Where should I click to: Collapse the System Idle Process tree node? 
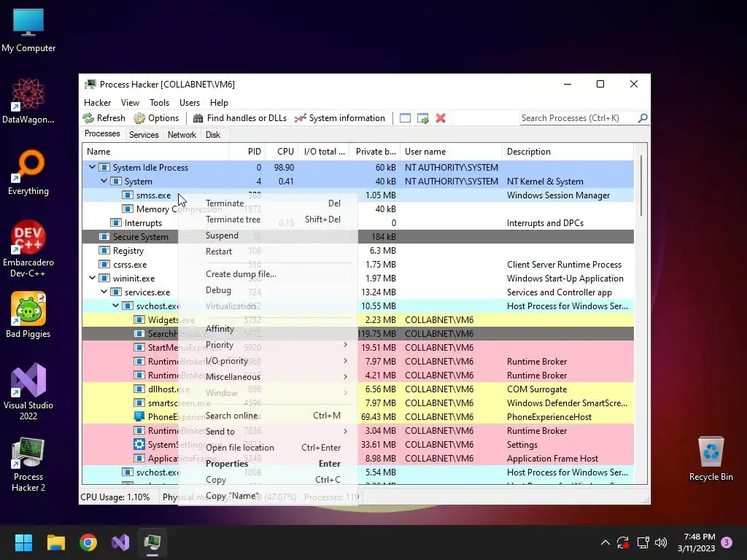click(x=92, y=167)
